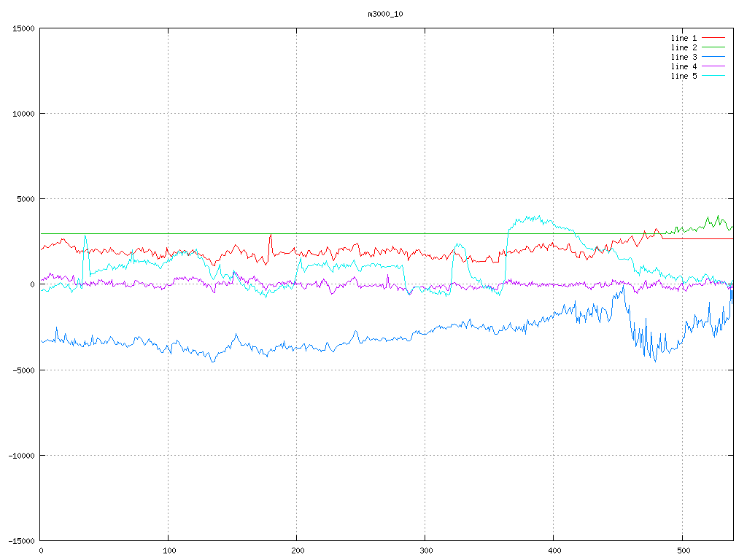Select the 'line 5' legend label
This screenshot has width=747, height=560.
[684, 76]
